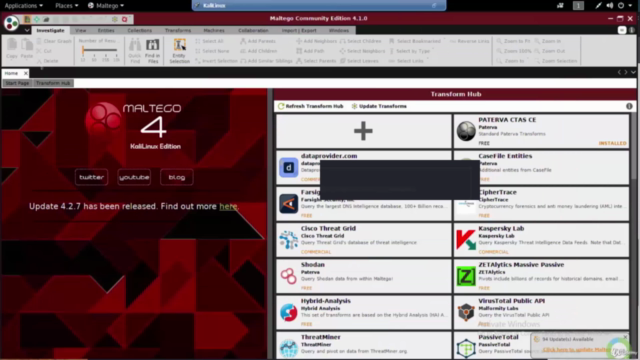The height and width of the screenshot is (360, 640).
Task: Click the twitter button
Action: 91,177
